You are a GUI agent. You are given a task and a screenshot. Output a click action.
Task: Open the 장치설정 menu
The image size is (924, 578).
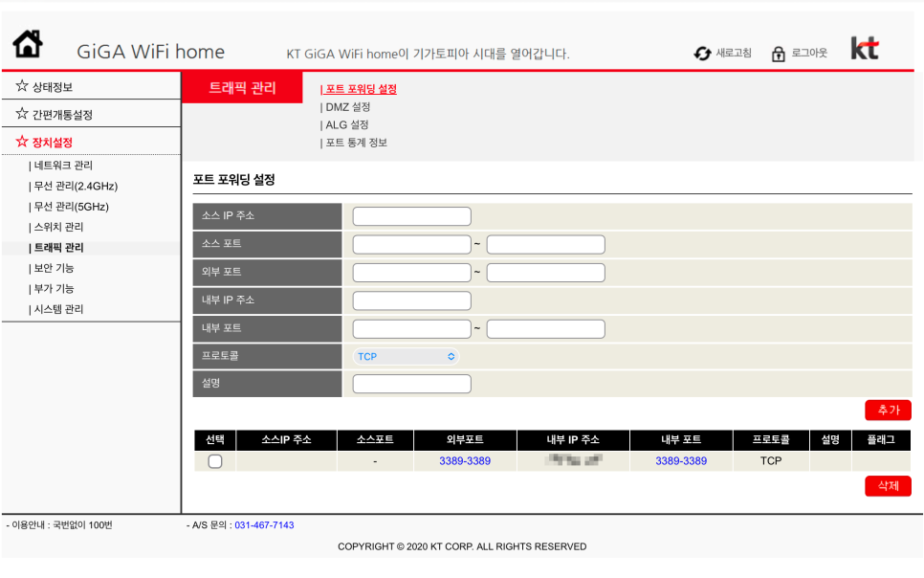(x=53, y=143)
